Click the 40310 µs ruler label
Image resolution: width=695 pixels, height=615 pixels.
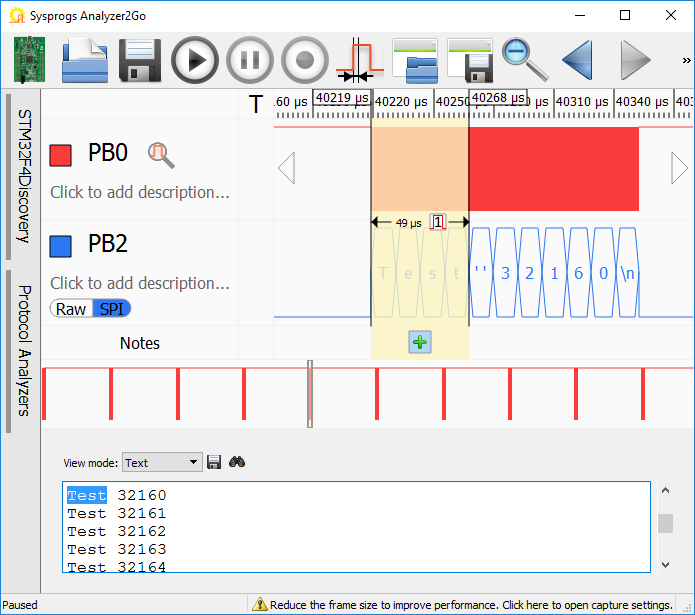(582, 102)
